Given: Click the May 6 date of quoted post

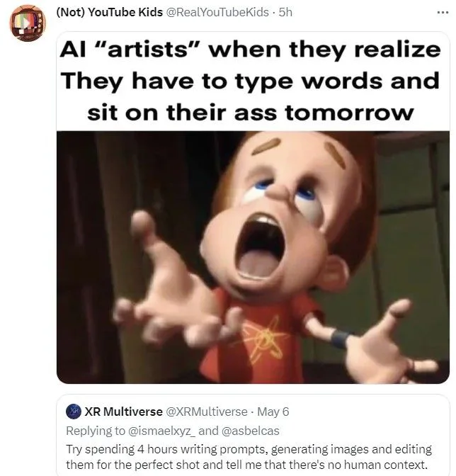Looking at the screenshot, I should click(x=273, y=412).
